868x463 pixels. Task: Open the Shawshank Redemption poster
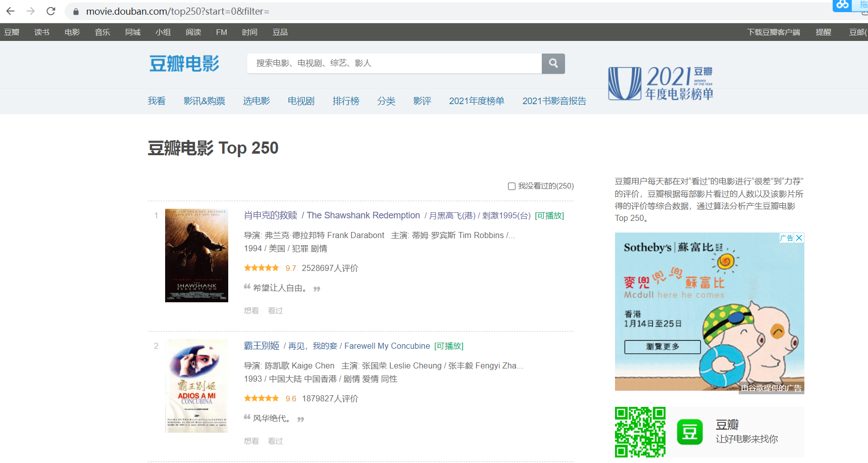(x=196, y=255)
